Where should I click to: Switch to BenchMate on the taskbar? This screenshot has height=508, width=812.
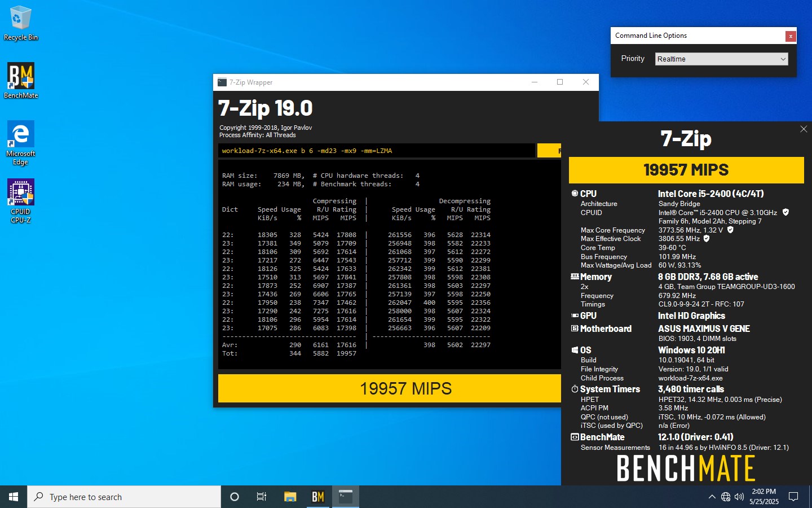pyautogui.click(x=318, y=497)
